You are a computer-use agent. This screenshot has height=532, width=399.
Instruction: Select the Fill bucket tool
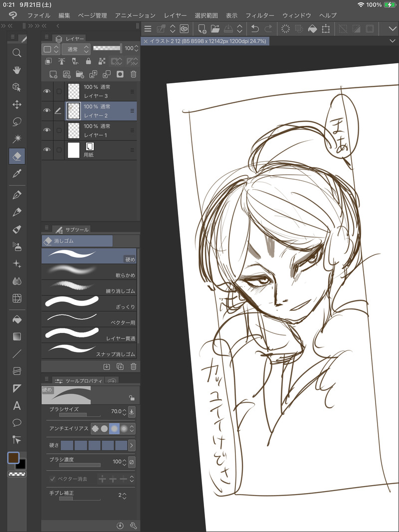click(16, 319)
